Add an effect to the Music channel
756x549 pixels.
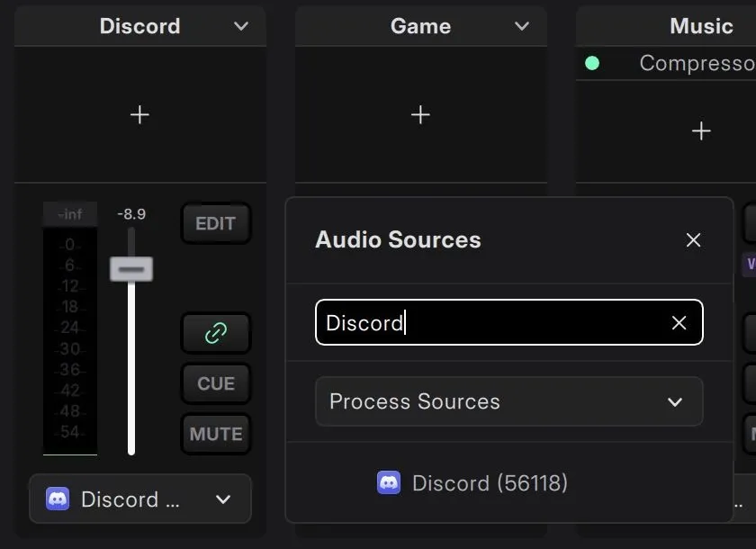click(x=701, y=131)
